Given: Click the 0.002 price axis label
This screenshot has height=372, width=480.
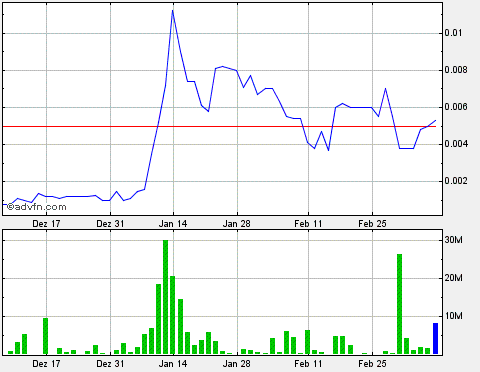Looking at the screenshot, I should tap(456, 181).
